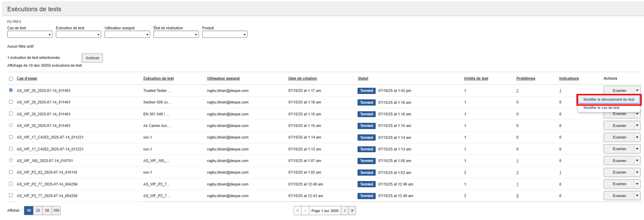
Task: Go to the previous results page
Action: click(305, 210)
